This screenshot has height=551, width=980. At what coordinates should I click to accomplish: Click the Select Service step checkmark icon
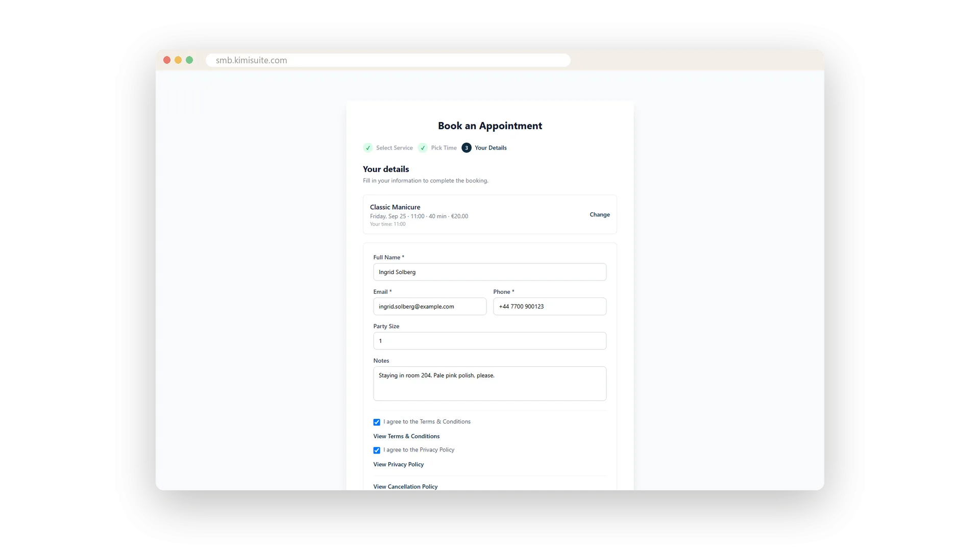click(367, 148)
